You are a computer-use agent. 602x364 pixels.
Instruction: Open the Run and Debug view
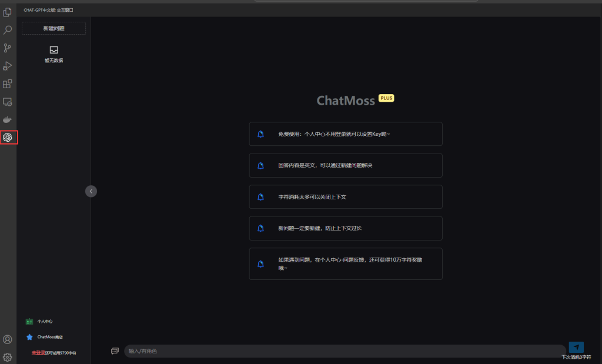click(x=7, y=66)
